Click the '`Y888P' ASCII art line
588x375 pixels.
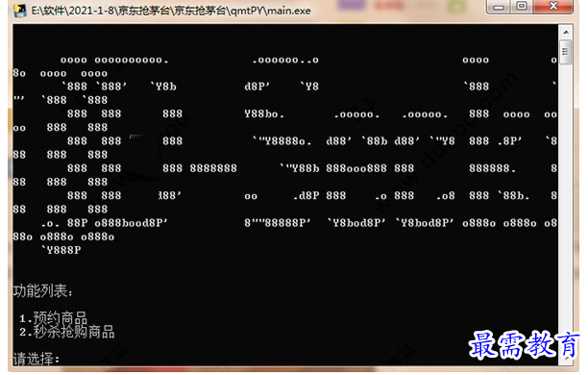[x=61, y=250]
